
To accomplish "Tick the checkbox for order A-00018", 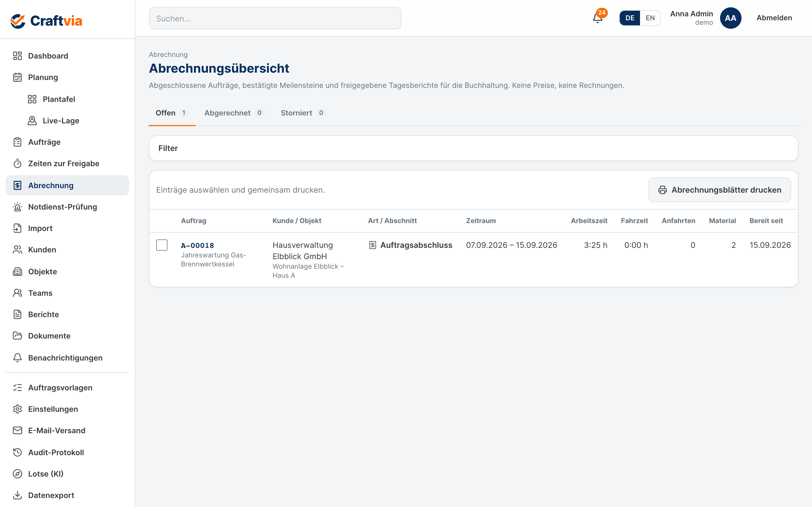I will (162, 245).
